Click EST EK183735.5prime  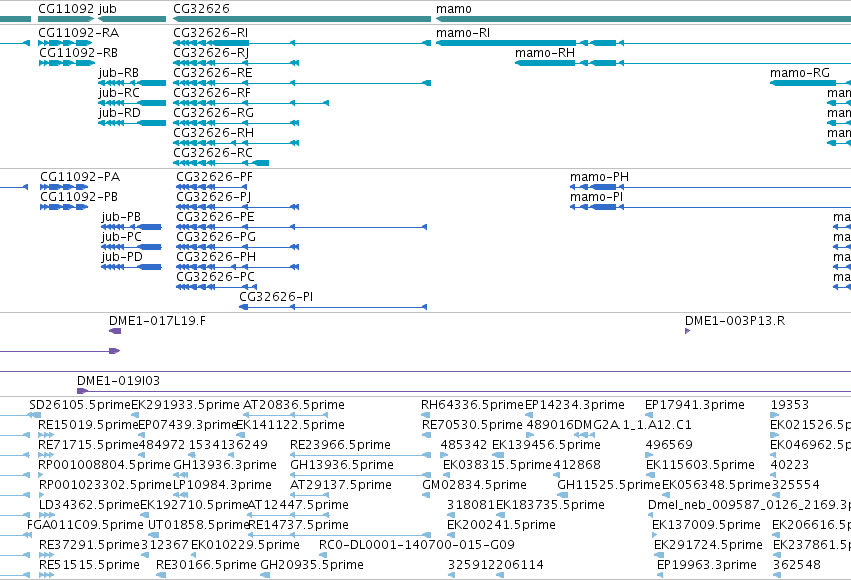click(x=550, y=506)
